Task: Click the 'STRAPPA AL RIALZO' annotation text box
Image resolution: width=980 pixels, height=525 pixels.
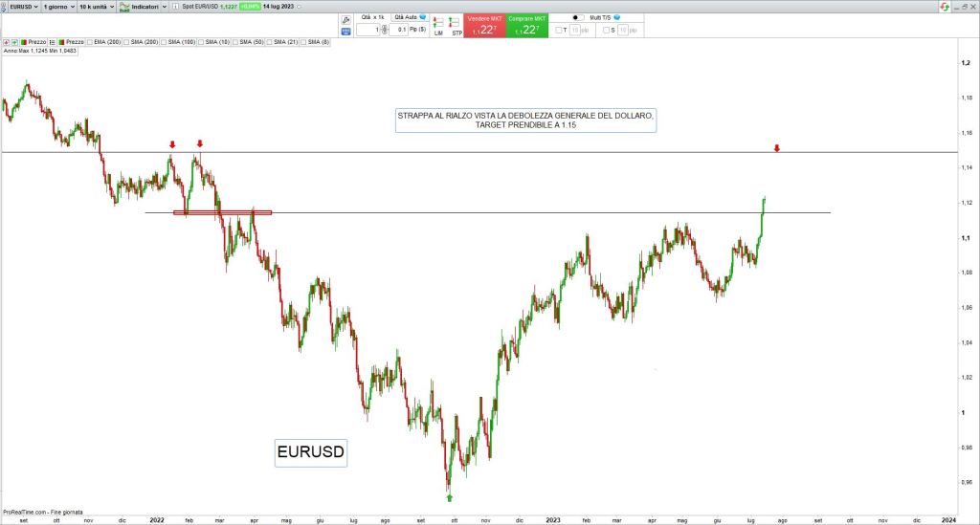Action: pos(525,120)
